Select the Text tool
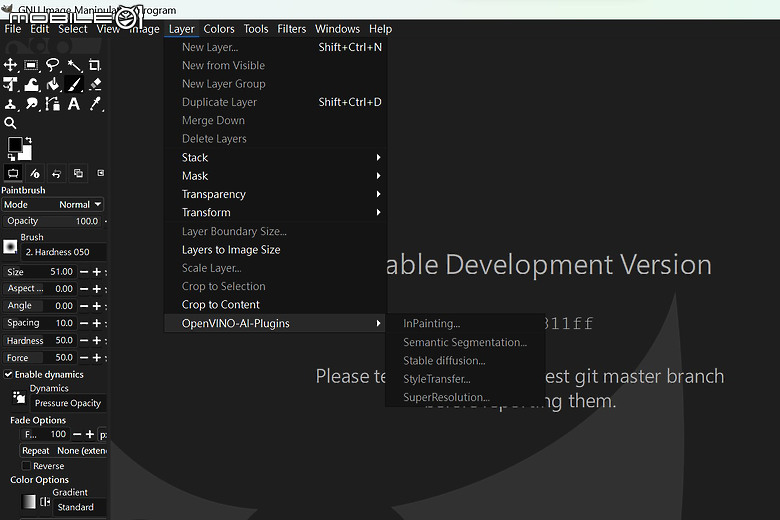 click(x=74, y=104)
